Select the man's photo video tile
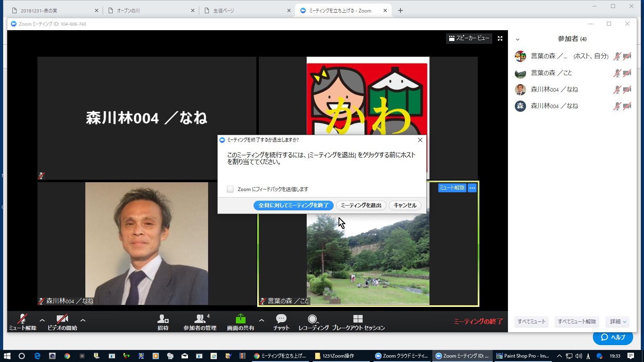The width and height of the screenshot is (644, 362). 147,243
